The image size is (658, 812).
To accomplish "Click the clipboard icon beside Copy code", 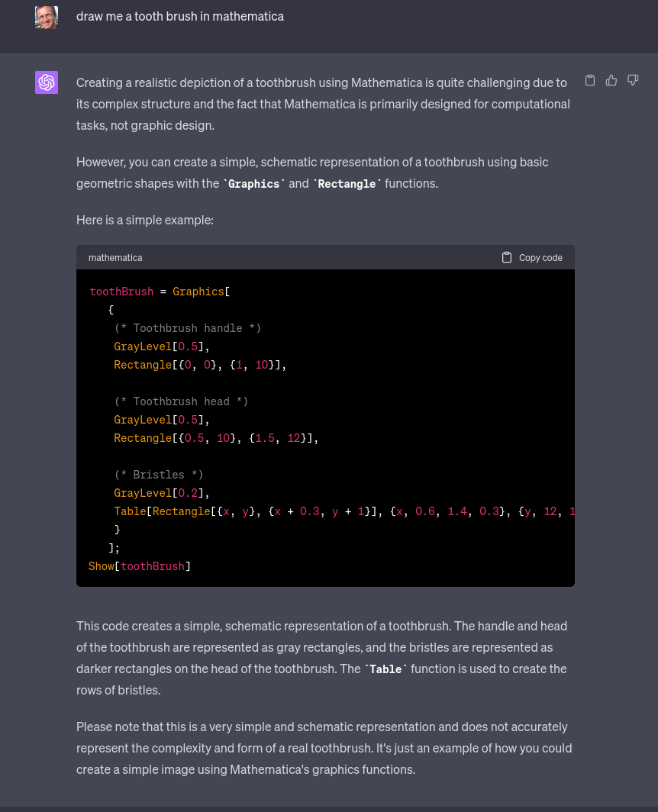I will 507,257.
